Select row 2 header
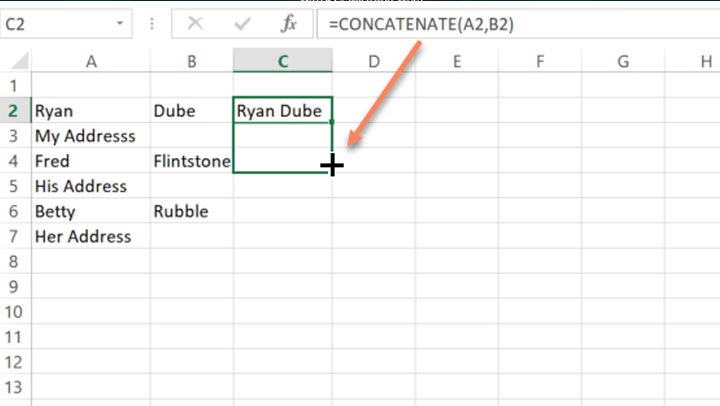This screenshot has width=720, height=406. [x=14, y=110]
